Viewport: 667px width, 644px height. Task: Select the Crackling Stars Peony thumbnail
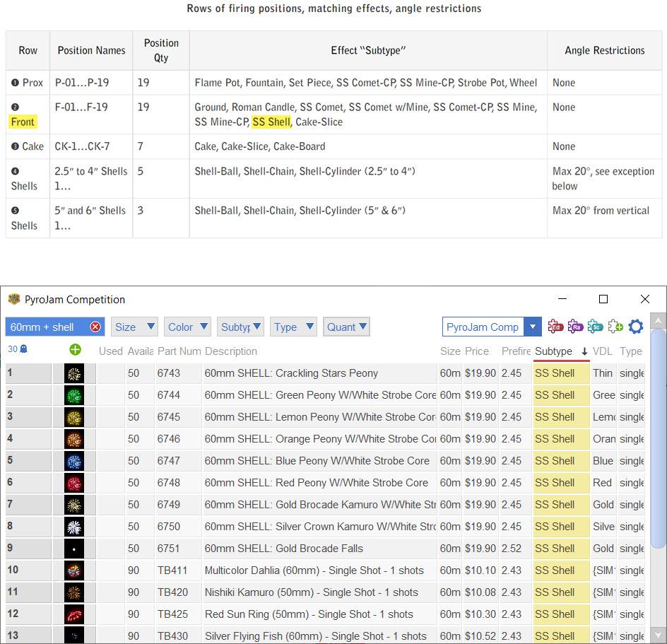pyautogui.click(x=74, y=373)
